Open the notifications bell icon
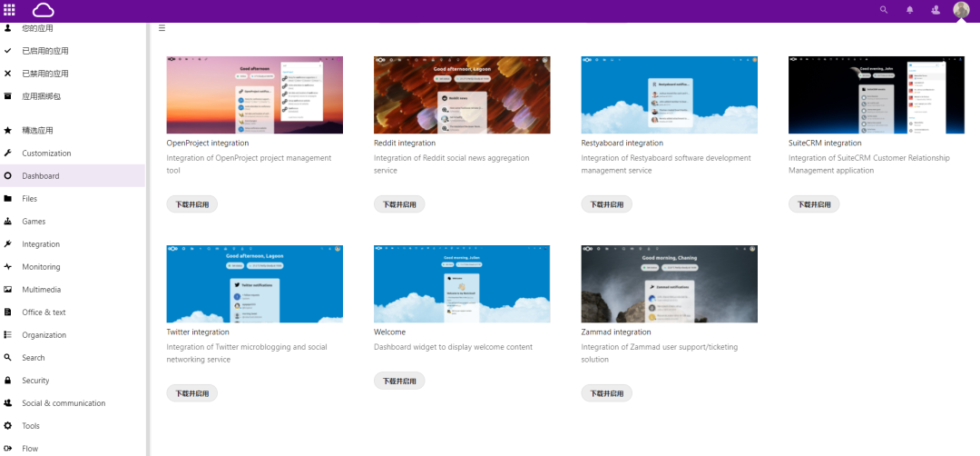Screen dimensions: 980x456 [910, 9]
